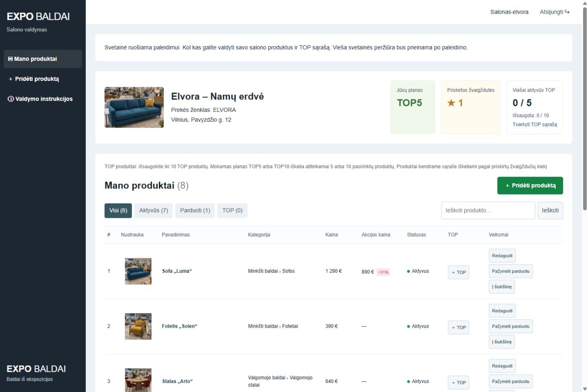
Task: Click the Kaina column header
Action: coord(331,235)
